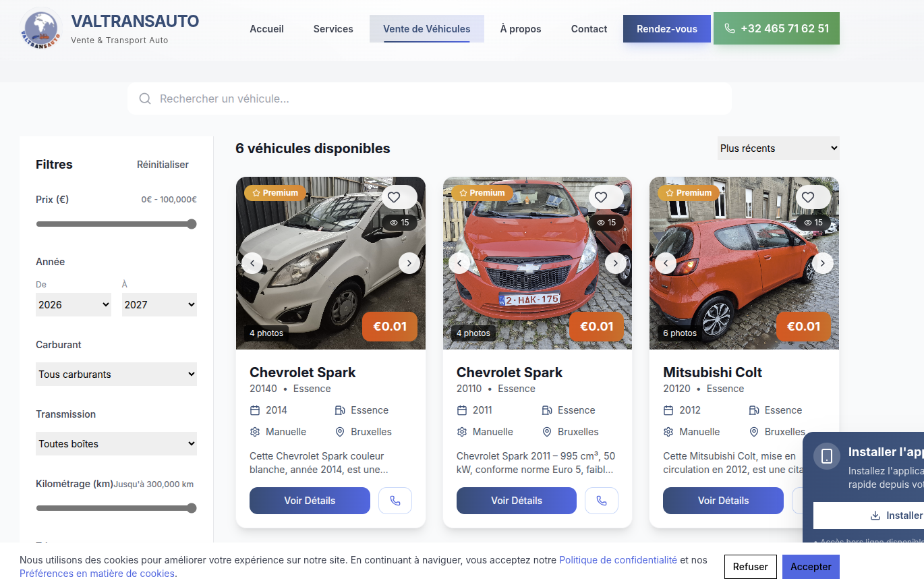The width and height of the screenshot is (924, 583).
Task: Accept cookies with Accepter button
Action: click(811, 567)
